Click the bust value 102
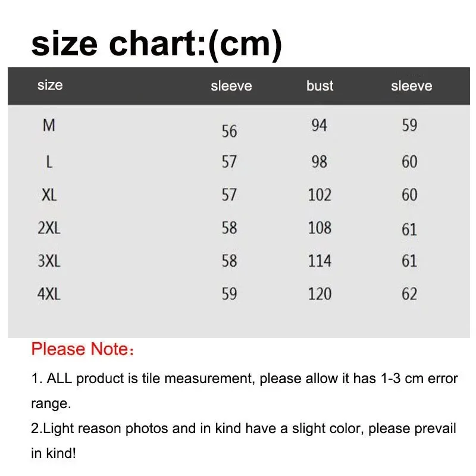Viewport: 476px width, 476px height. tap(320, 195)
